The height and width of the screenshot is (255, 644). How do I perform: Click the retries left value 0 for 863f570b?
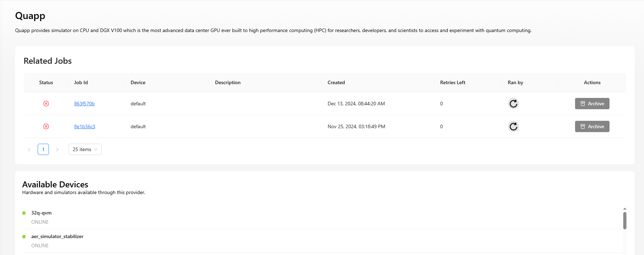tap(441, 104)
